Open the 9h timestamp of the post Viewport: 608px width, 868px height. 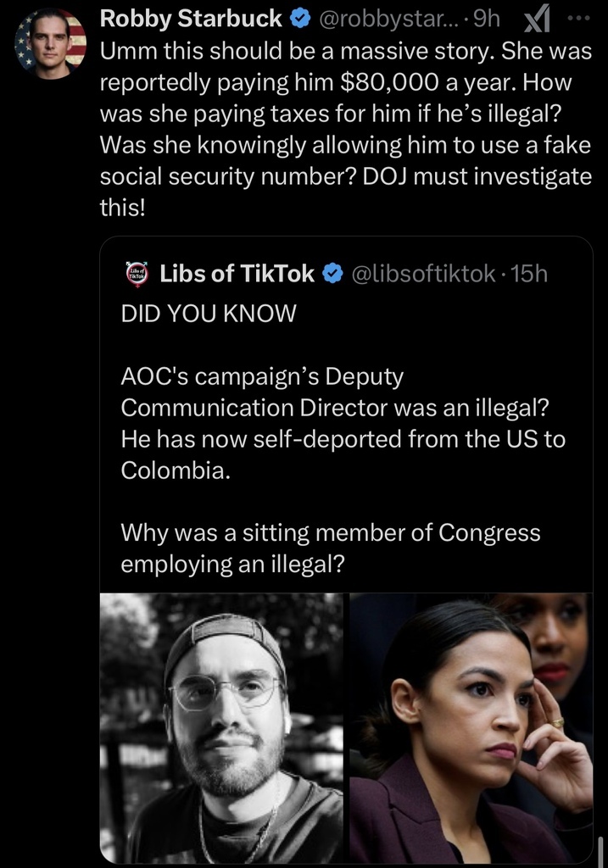[x=486, y=18]
